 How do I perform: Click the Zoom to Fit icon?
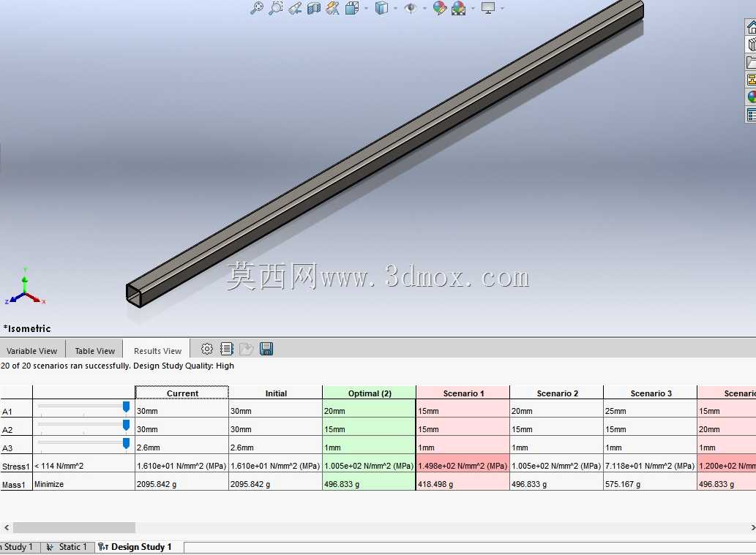256,8
